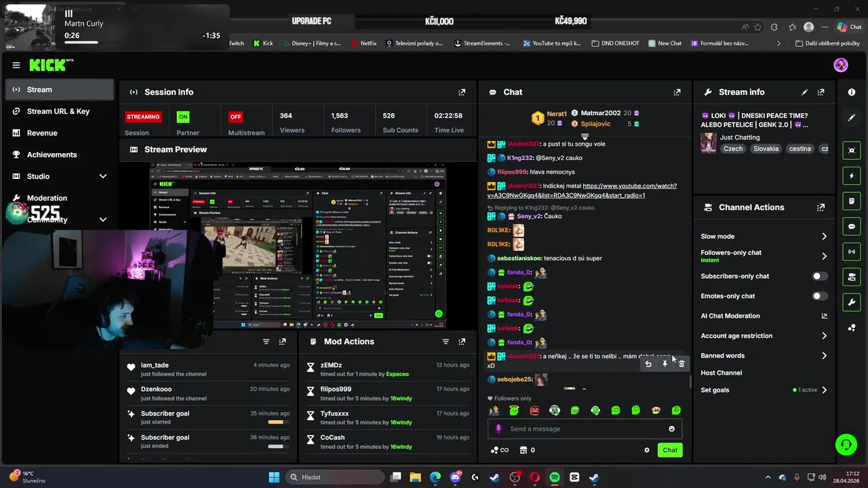Select Stream in the sidebar

[60, 89]
